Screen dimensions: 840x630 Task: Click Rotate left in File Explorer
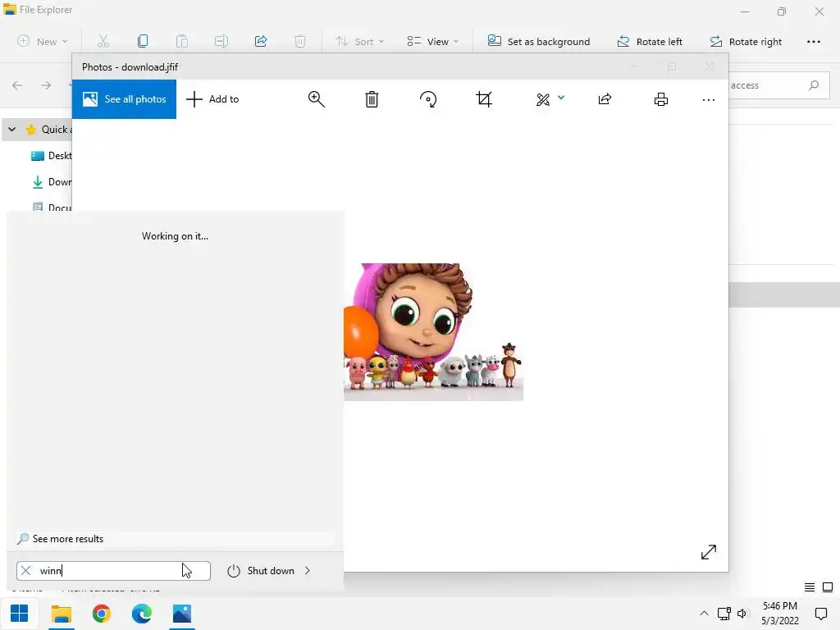tap(650, 41)
